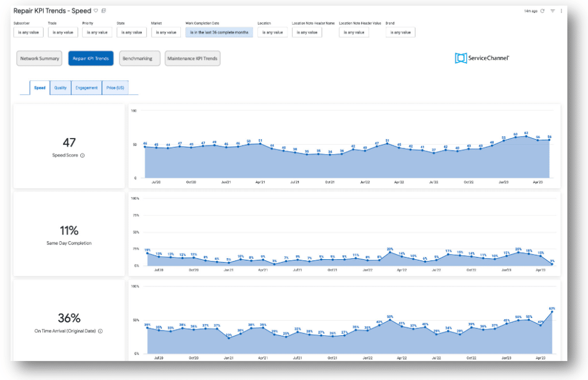Select the Price (US) tab
The height and width of the screenshot is (380, 588).
point(115,88)
